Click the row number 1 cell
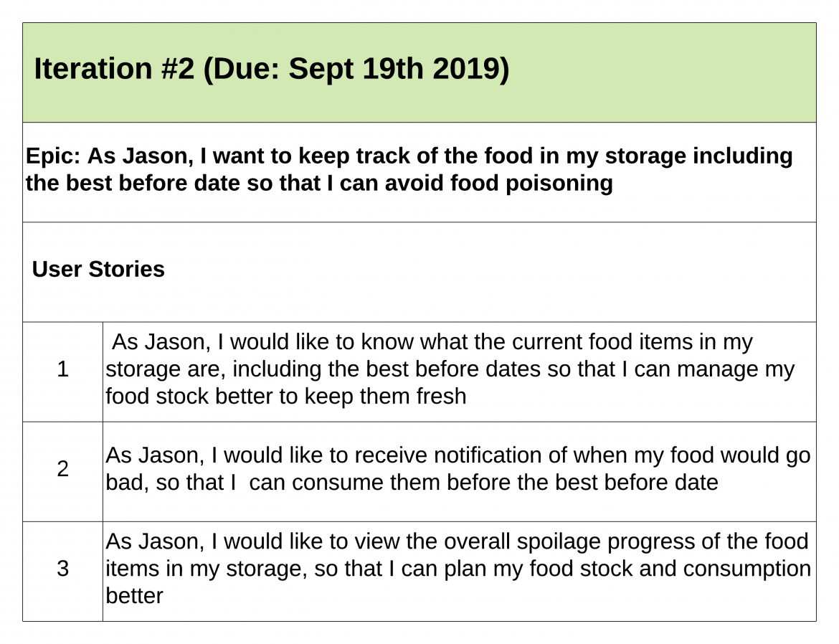 (x=62, y=371)
